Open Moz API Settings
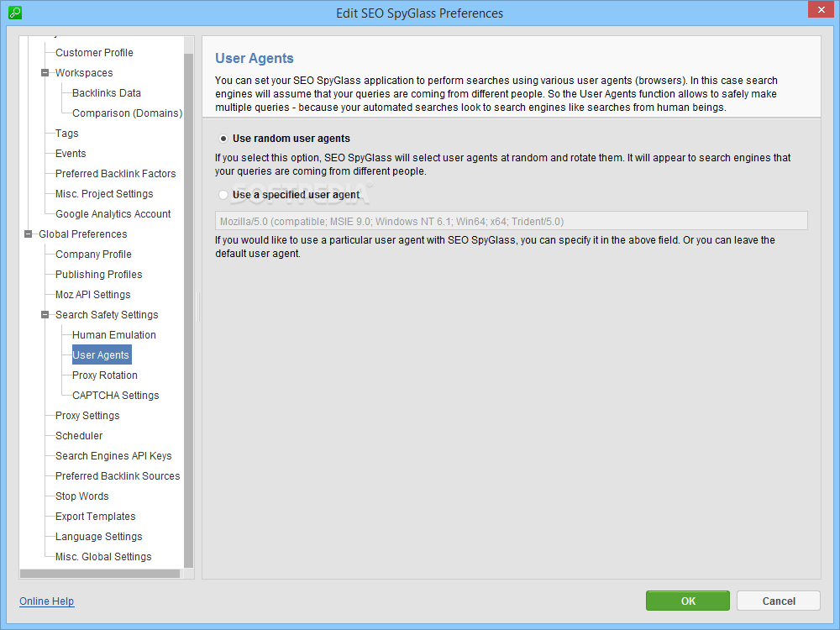840x630 pixels. 93,295
